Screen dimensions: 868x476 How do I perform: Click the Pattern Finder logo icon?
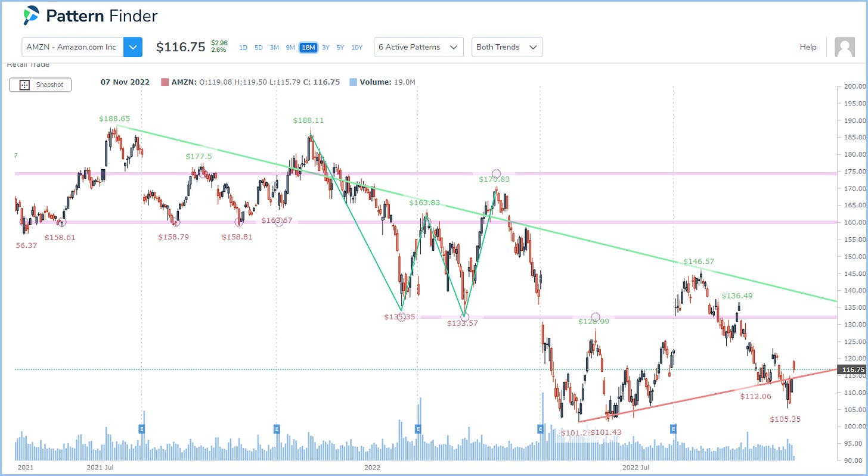pos(30,15)
